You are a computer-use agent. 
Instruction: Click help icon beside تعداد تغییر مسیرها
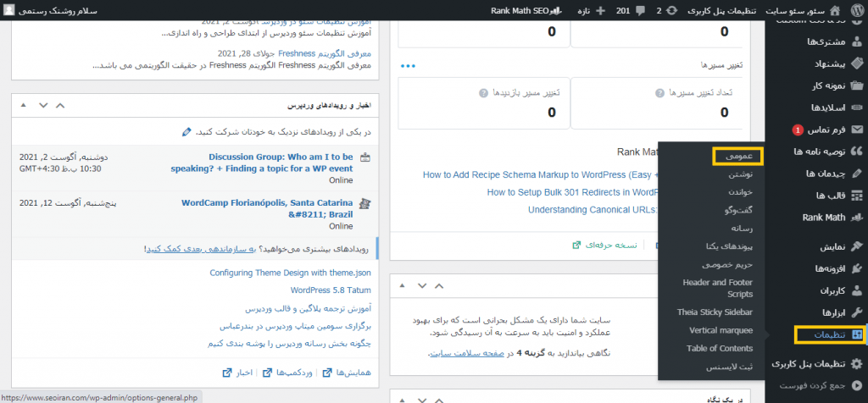coord(659,93)
